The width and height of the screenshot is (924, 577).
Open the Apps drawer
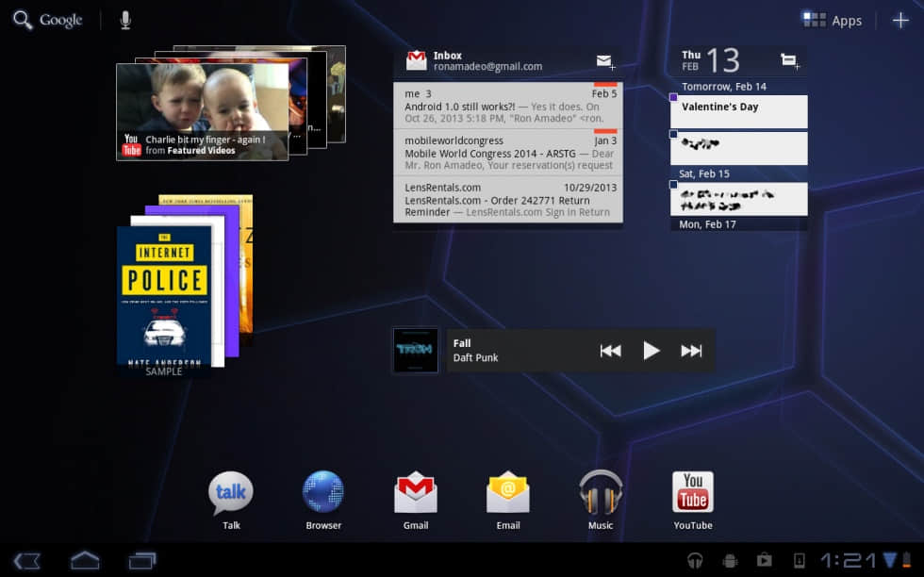[x=832, y=20]
